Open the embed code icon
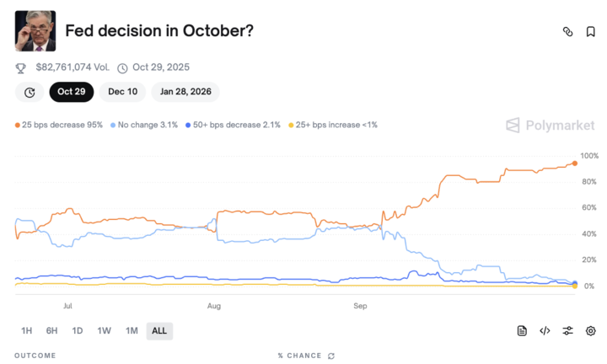This screenshot has width=607, height=364. [545, 331]
